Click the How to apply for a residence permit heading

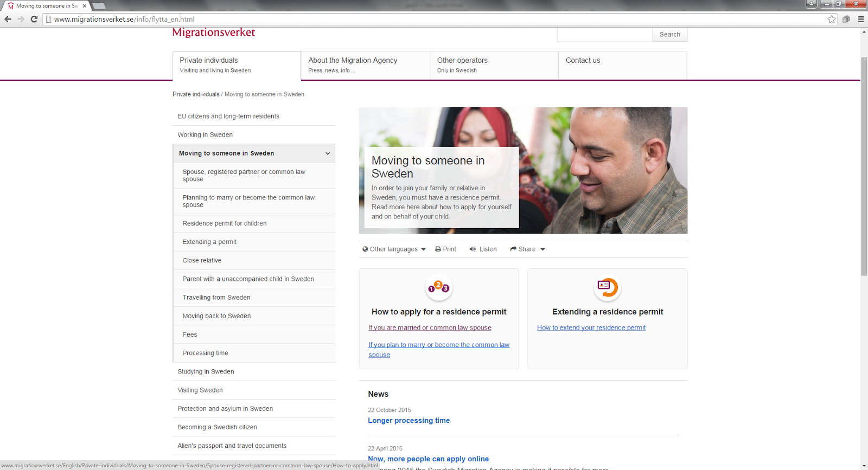point(439,312)
